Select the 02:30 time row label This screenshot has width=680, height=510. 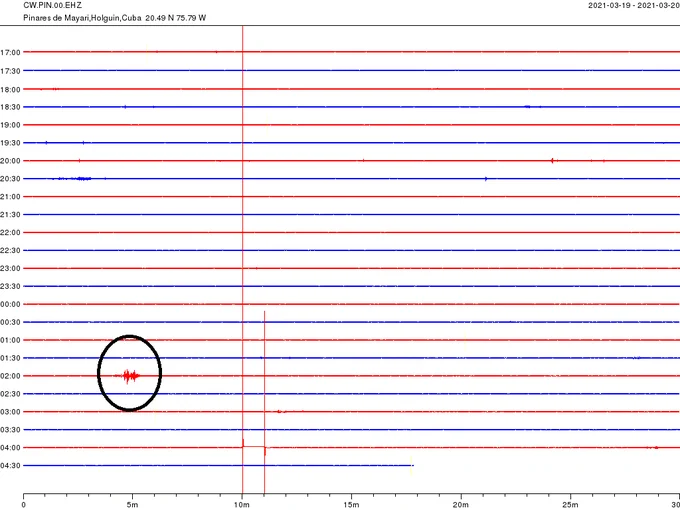tap(10, 394)
